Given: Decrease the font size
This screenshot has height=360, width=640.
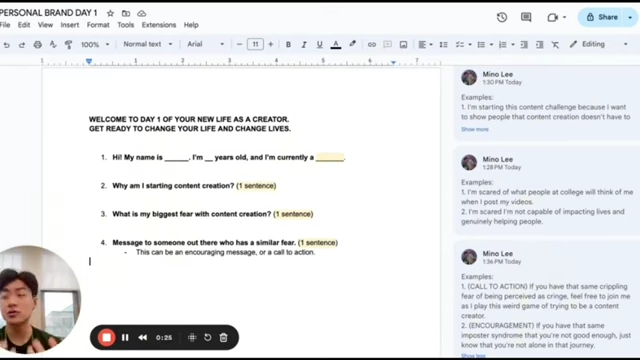Looking at the screenshot, I should [x=239, y=44].
